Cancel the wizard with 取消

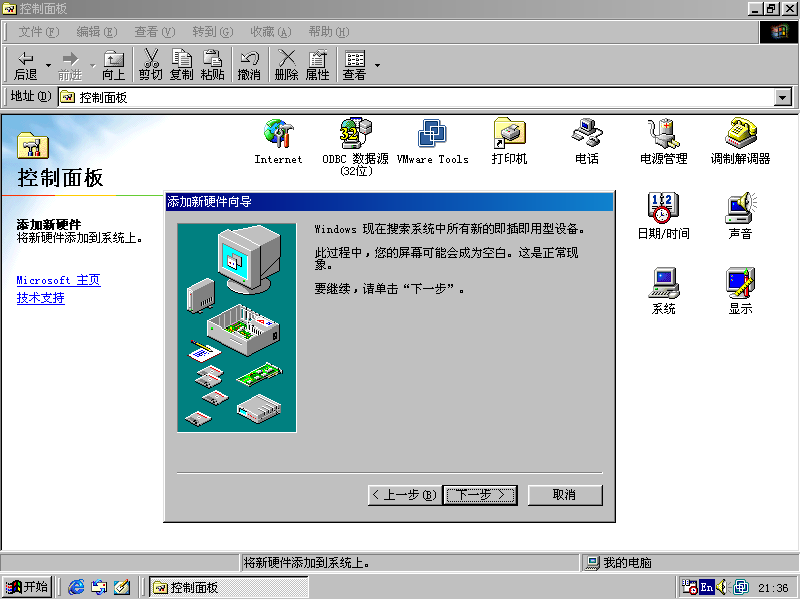pos(565,495)
